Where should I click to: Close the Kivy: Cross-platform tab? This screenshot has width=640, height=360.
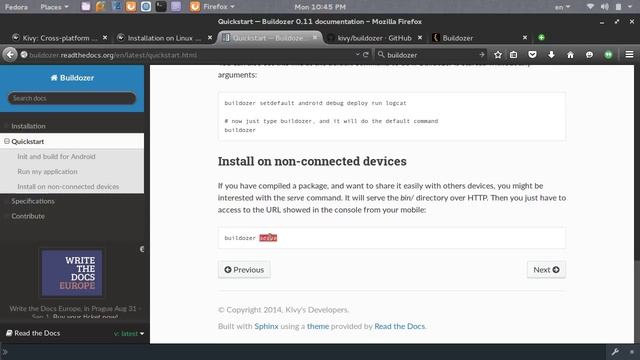pyautogui.click(x=105, y=38)
